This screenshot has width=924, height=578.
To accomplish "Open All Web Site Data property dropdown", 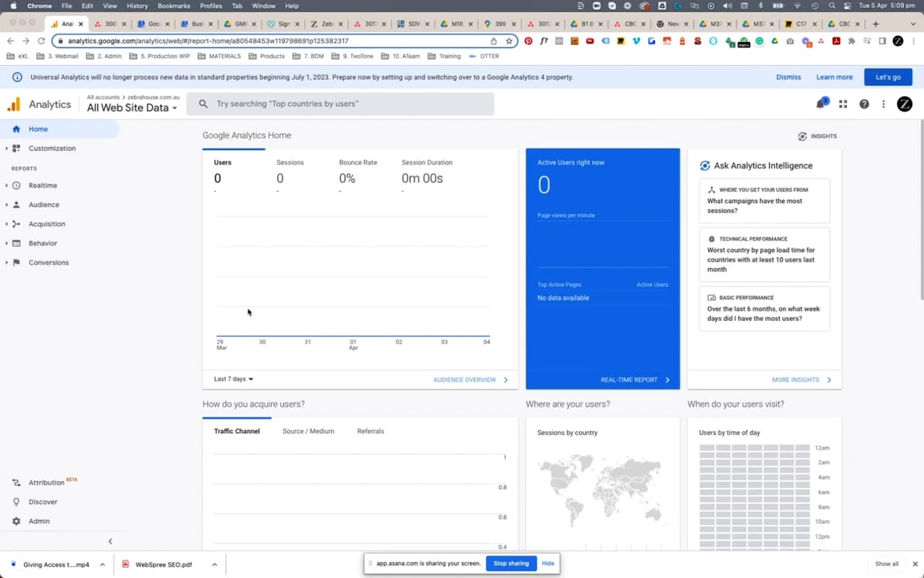I will click(x=132, y=108).
